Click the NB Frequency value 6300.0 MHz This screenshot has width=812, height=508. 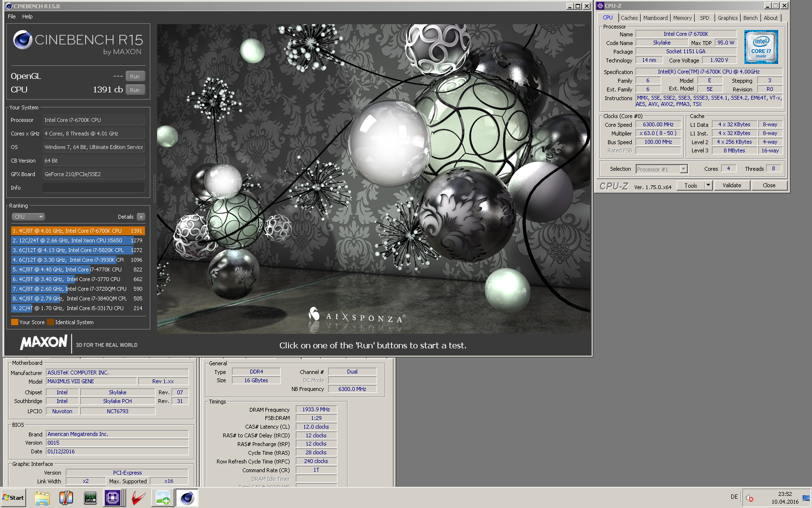click(352, 389)
